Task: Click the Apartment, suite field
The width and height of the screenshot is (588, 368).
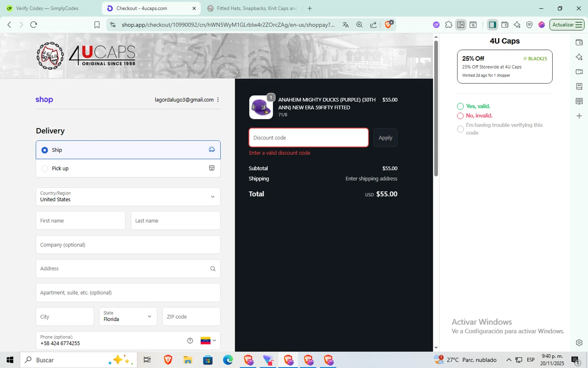Action: 128,293
